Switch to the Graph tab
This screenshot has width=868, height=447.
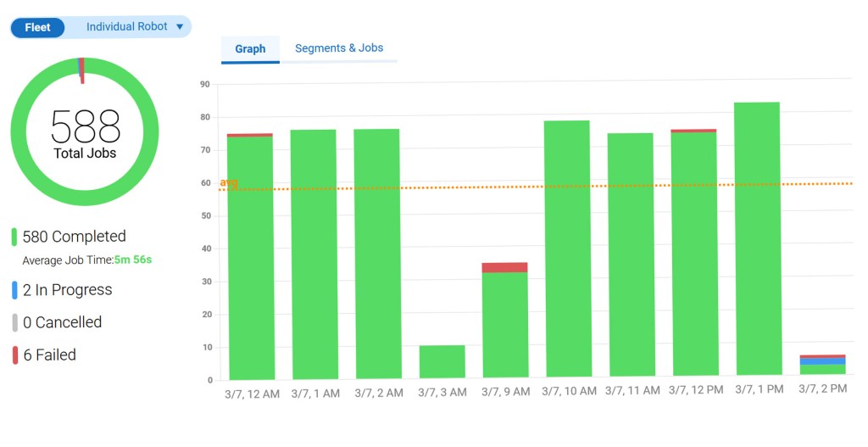tap(250, 49)
